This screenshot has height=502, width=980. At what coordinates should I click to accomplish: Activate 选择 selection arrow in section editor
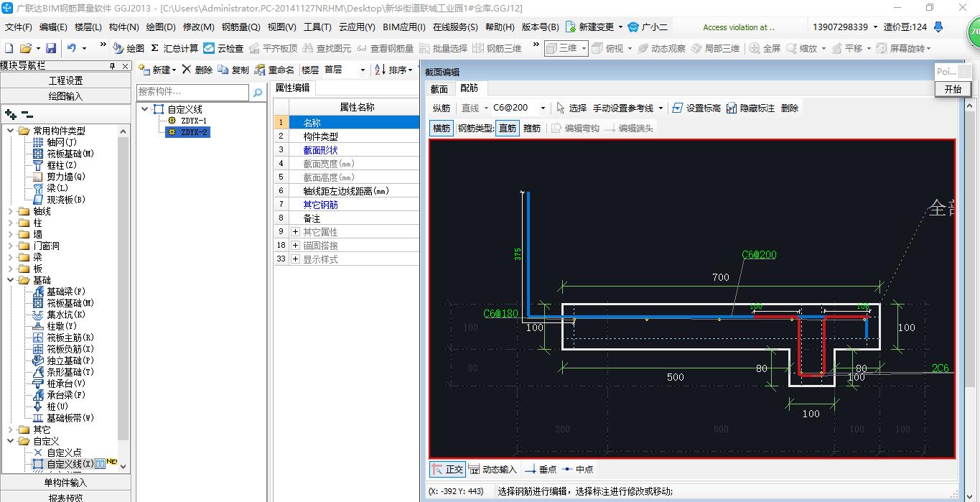(x=571, y=108)
